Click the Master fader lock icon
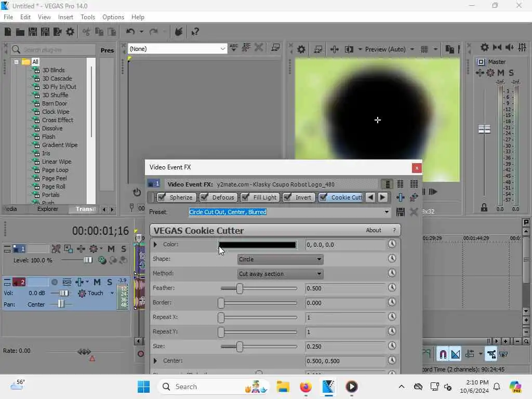This screenshot has height=399, width=532. point(484,208)
